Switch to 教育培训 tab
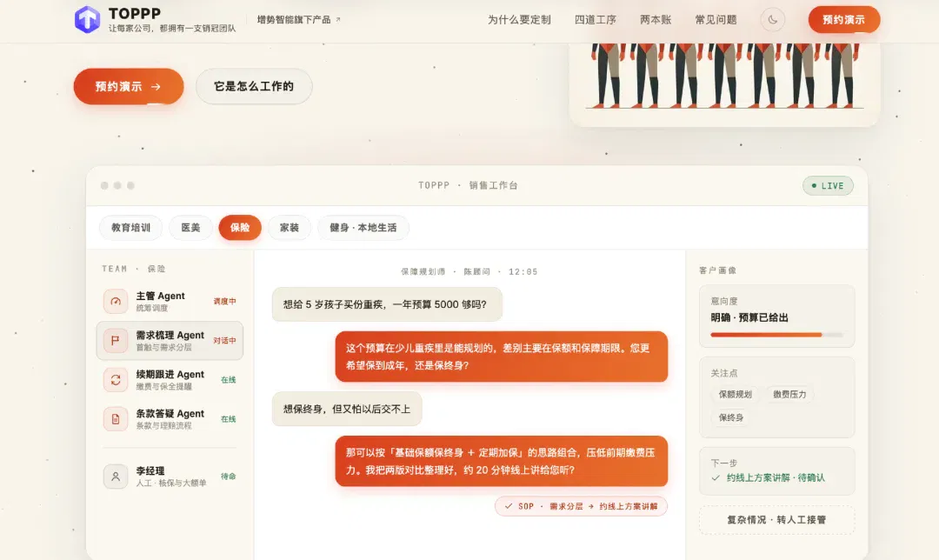Viewport: 939px width, 560px height. 130,228
